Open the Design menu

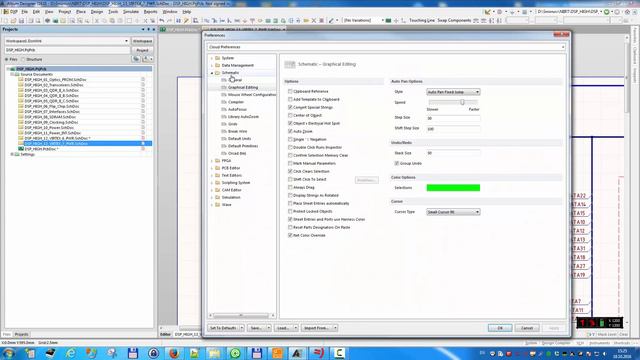(97, 12)
